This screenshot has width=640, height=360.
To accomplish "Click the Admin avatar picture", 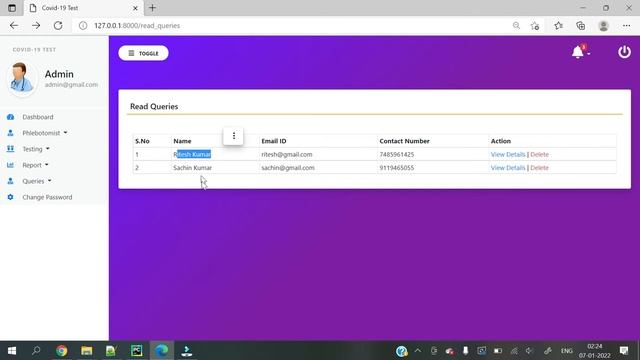I will click(x=21, y=78).
